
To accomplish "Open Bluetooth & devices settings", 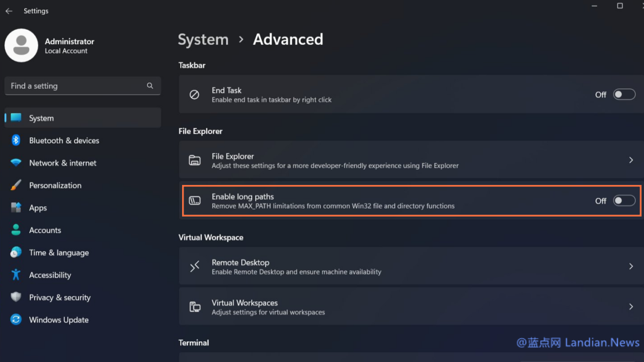I will 82,141.
